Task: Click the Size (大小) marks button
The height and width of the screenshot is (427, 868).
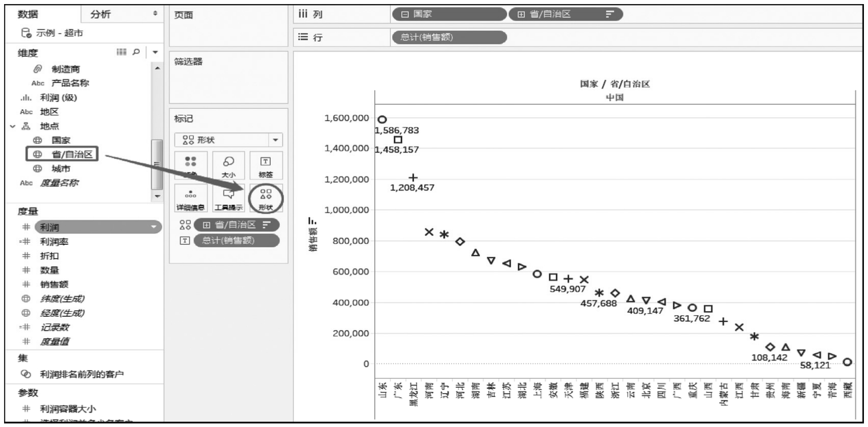Action: tap(228, 165)
